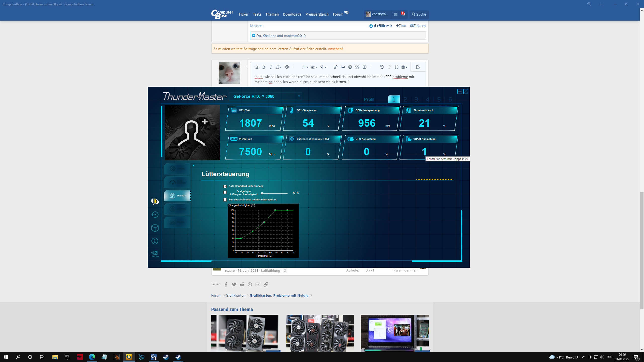Open notifications bell in forum header

coord(403,14)
